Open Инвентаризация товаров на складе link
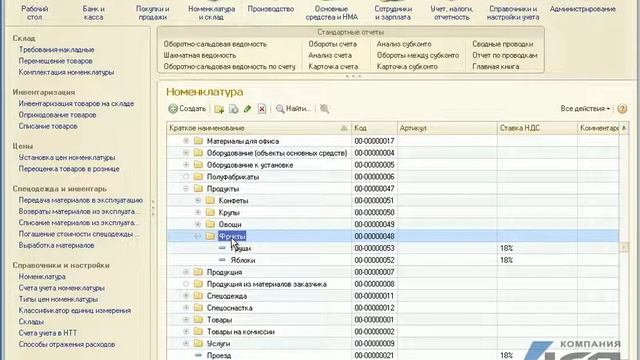The height and width of the screenshot is (360, 640). point(76,104)
